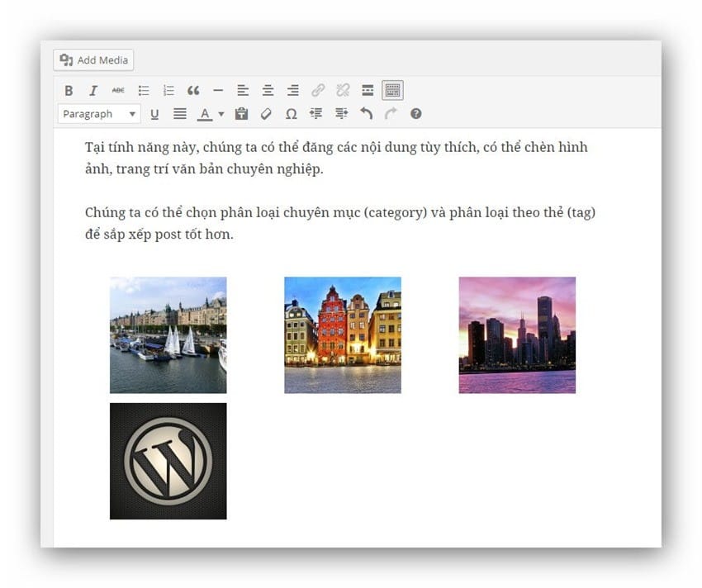
Task: Expand the text color dropdown arrow
Action: 221,114
